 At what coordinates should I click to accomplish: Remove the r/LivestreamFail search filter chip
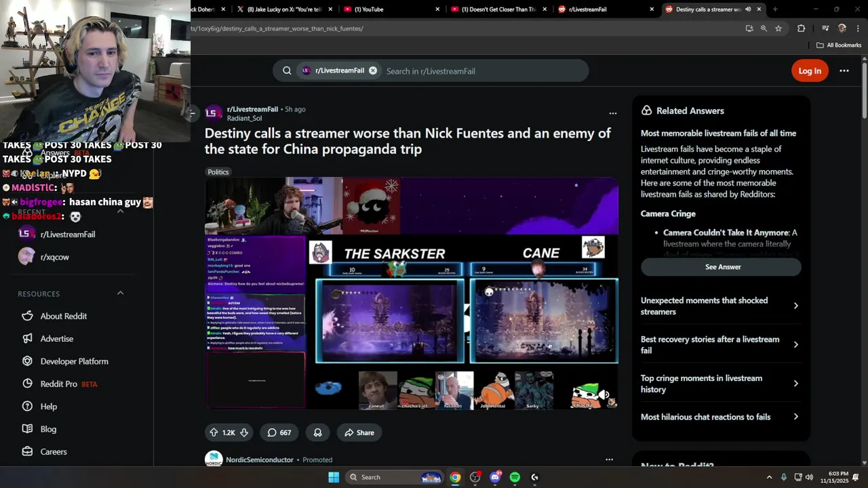[x=373, y=70]
